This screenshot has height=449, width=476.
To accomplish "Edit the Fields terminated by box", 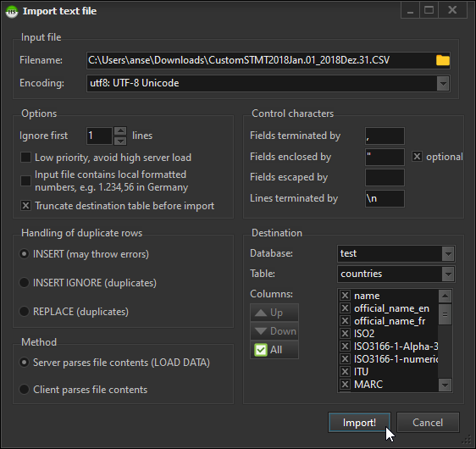I will click(x=385, y=136).
